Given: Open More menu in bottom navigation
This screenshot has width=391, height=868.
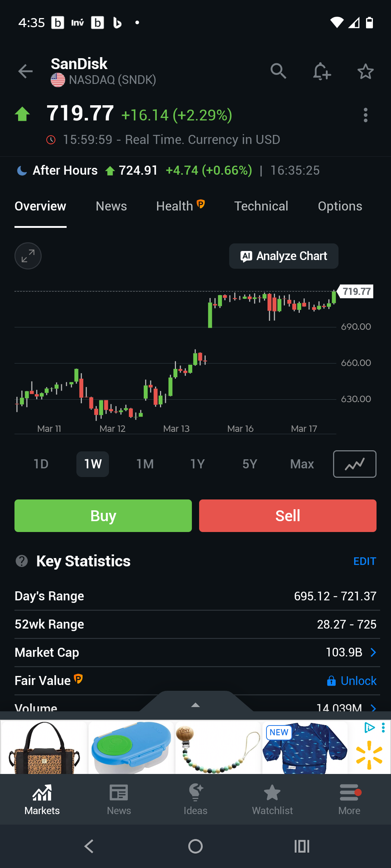Looking at the screenshot, I should coord(349,800).
